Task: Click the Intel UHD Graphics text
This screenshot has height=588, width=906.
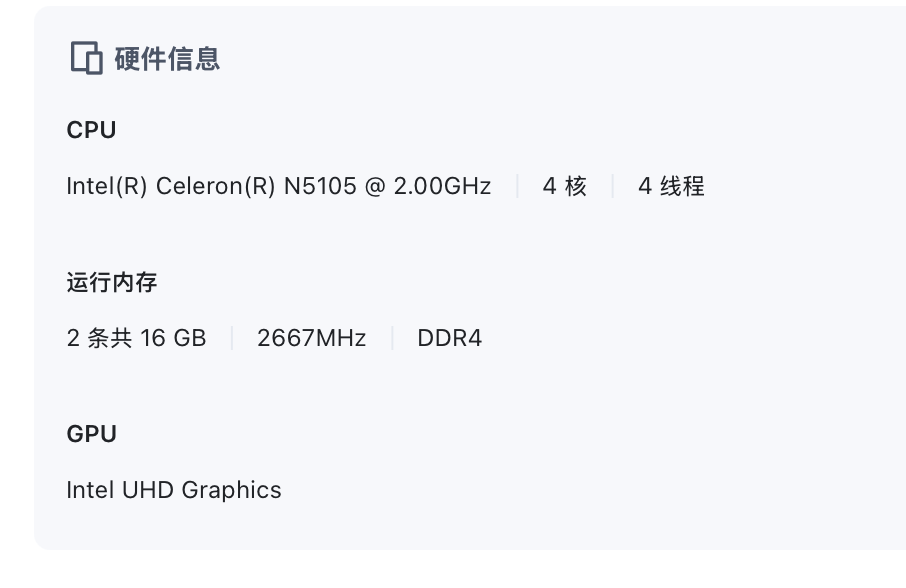Action: [174, 490]
